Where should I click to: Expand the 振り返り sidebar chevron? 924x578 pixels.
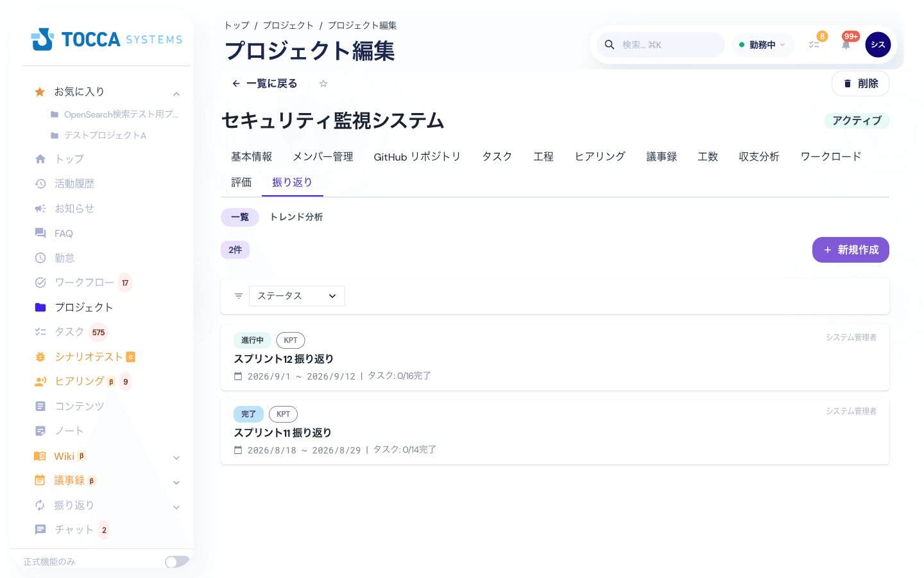tap(176, 507)
